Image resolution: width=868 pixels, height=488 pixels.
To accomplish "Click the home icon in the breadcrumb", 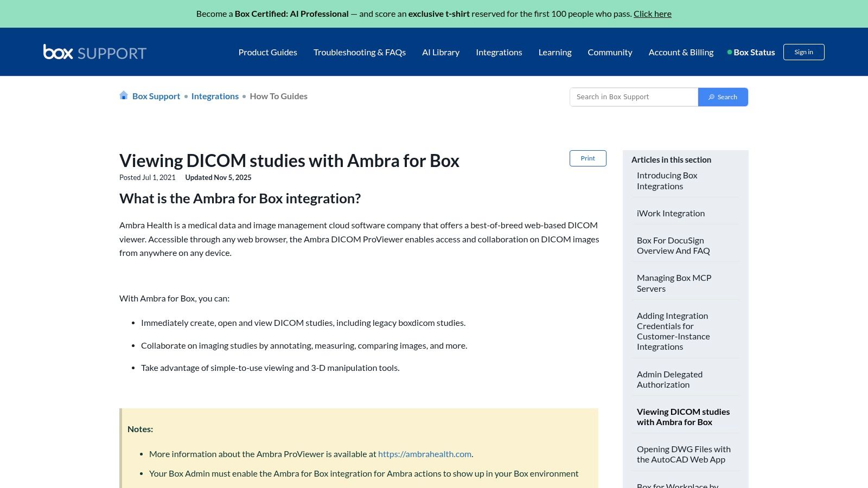I will click(x=124, y=95).
